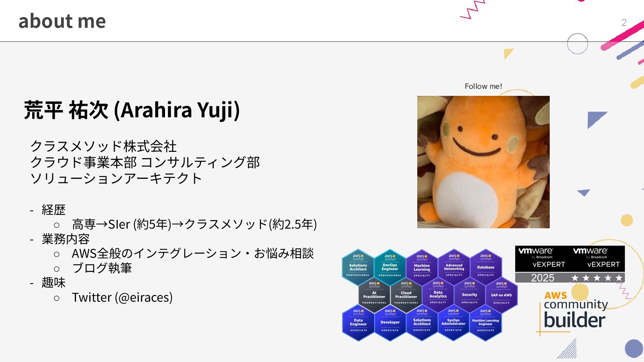Click the SAP on AWS Specialty badge
The width and height of the screenshot is (644, 362).
(x=501, y=295)
